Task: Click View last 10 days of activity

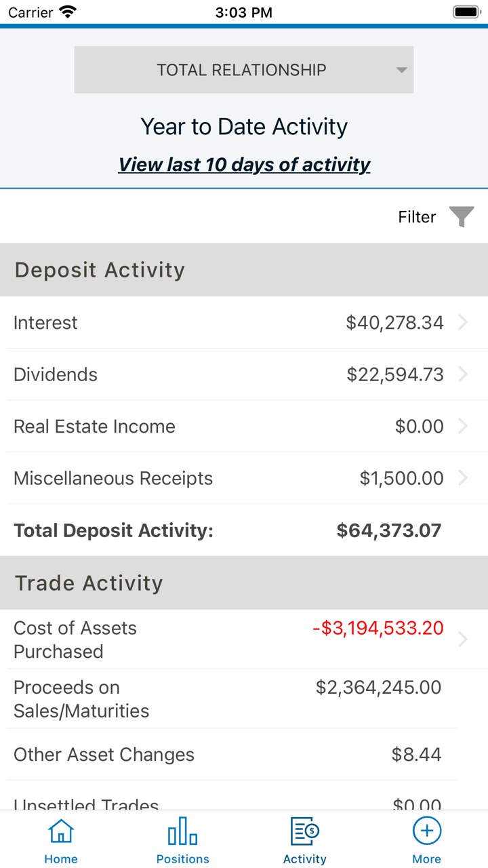Action: 244,164
